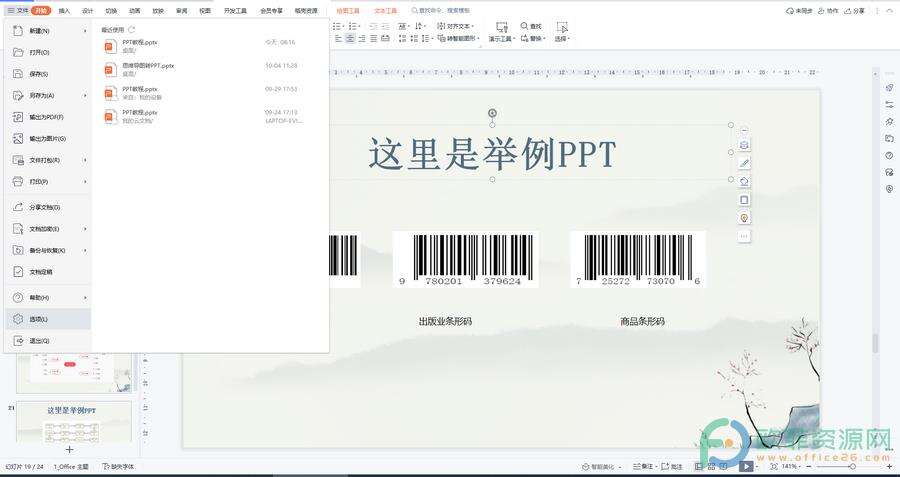This screenshot has height=477, width=900.
Task: Select Print (打印) in the File menu
Action: click(x=47, y=181)
